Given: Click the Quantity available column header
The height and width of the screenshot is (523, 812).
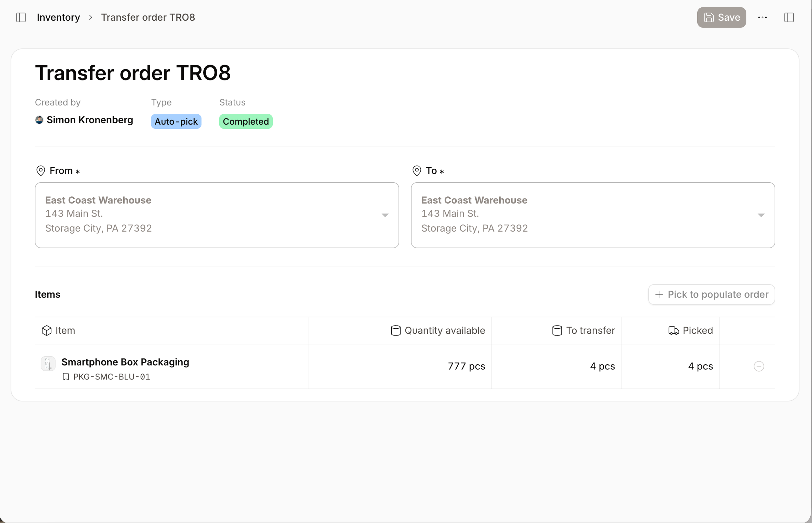Looking at the screenshot, I should [x=400, y=330].
